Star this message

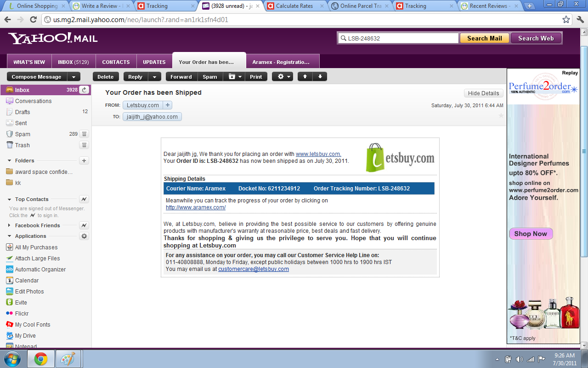[501, 115]
